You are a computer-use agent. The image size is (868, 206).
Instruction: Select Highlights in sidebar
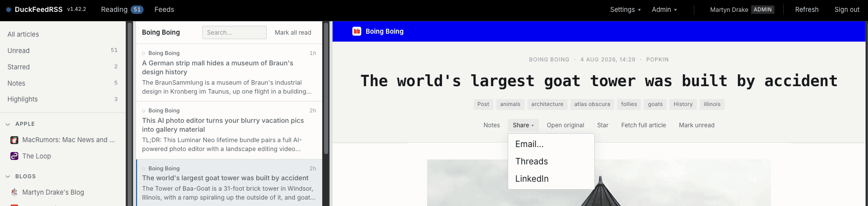62,99
